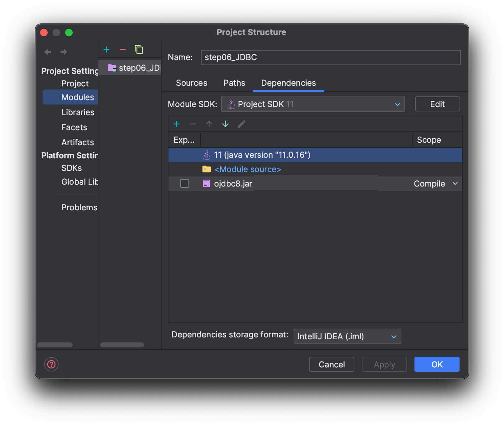Image resolution: width=504 pixels, height=425 pixels.
Task: Open Libraries settings
Action: click(x=78, y=112)
